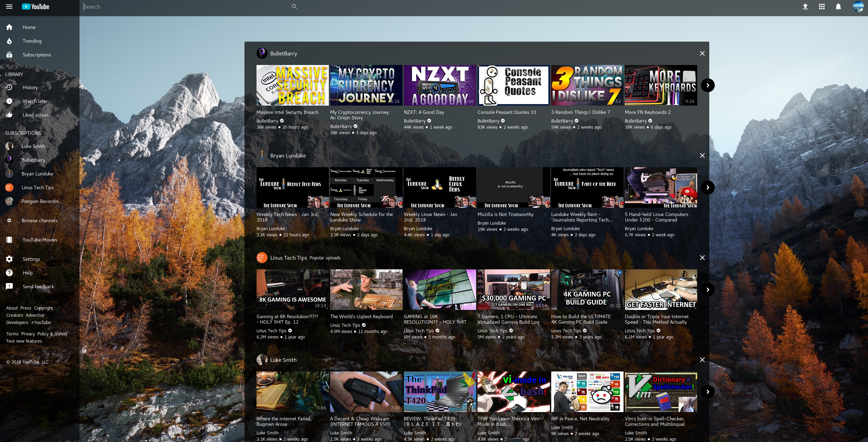Click title 'GAMING at 16K RESOLUTION??'
The width and height of the screenshot is (868, 442).
click(x=435, y=319)
